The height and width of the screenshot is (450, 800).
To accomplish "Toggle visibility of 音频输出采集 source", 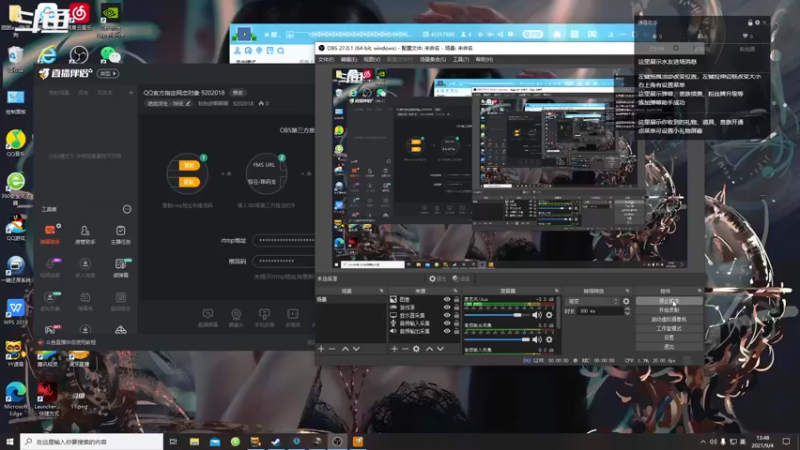I will coord(447,331).
